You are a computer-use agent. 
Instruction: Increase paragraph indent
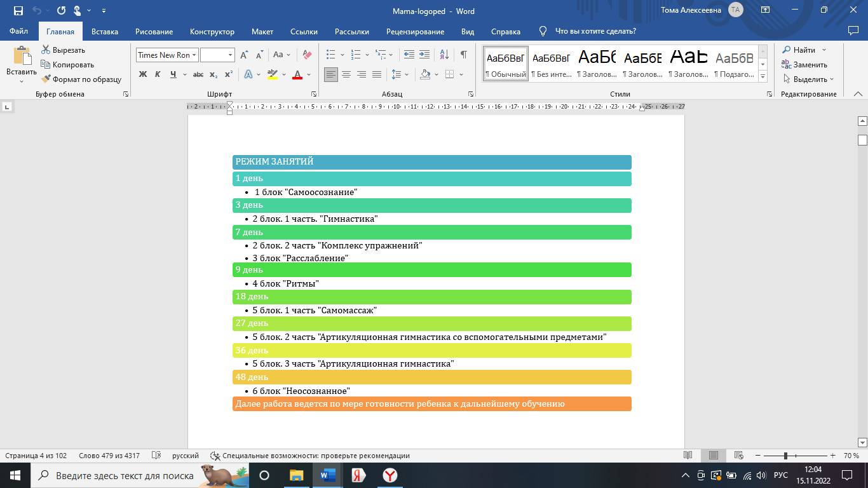click(424, 55)
